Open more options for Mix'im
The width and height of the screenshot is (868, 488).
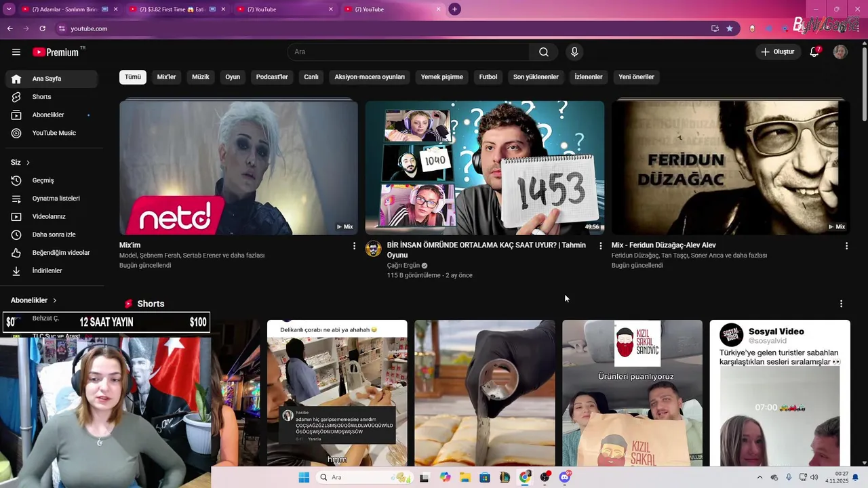(354, 246)
